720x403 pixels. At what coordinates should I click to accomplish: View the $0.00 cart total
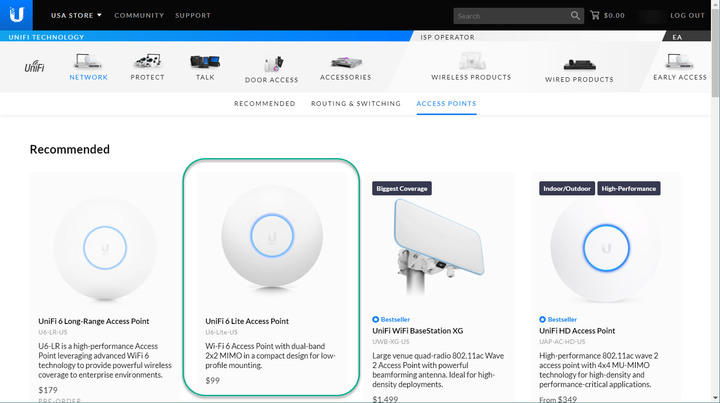614,16
